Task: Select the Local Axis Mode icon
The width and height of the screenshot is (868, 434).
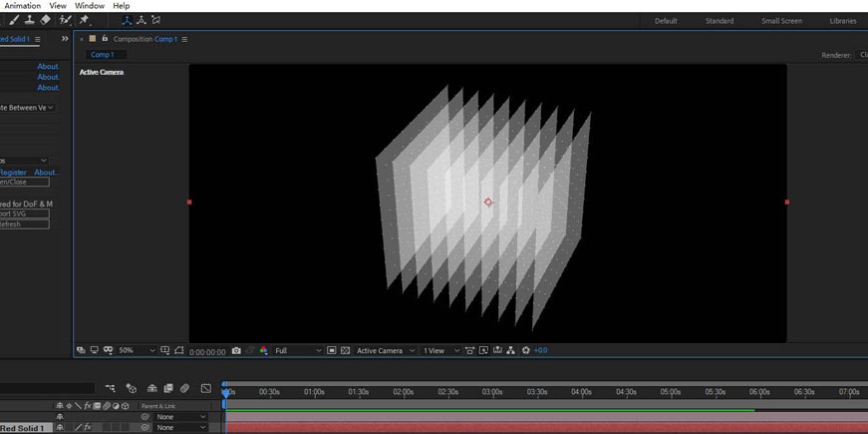Action: (x=127, y=21)
